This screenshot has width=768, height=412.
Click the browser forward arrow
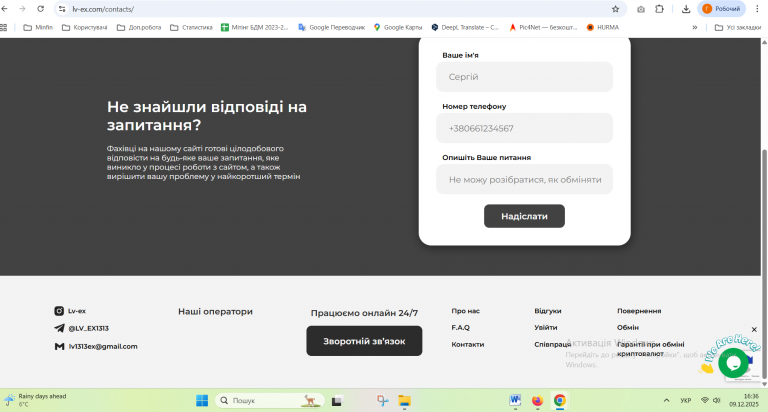point(22,9)
